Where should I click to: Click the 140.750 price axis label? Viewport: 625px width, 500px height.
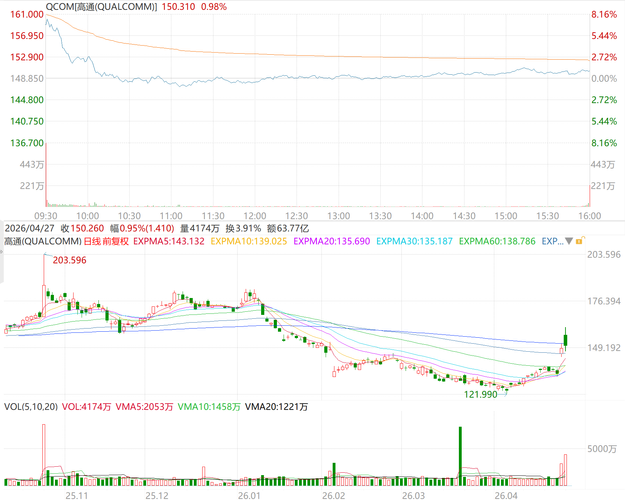pyautogui.click(x=27, y=121)
